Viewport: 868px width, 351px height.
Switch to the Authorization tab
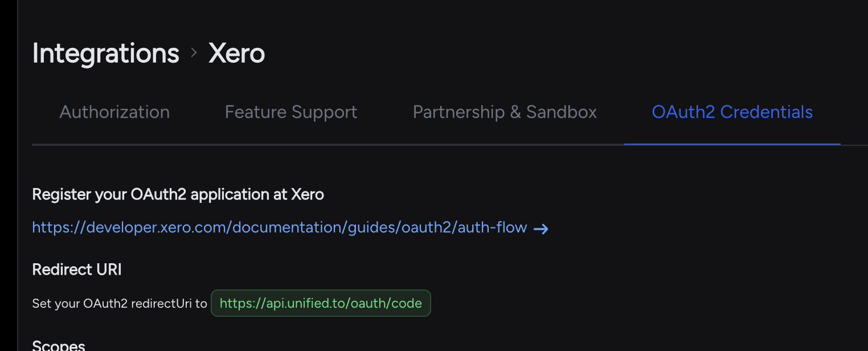(x=114, y=112)
